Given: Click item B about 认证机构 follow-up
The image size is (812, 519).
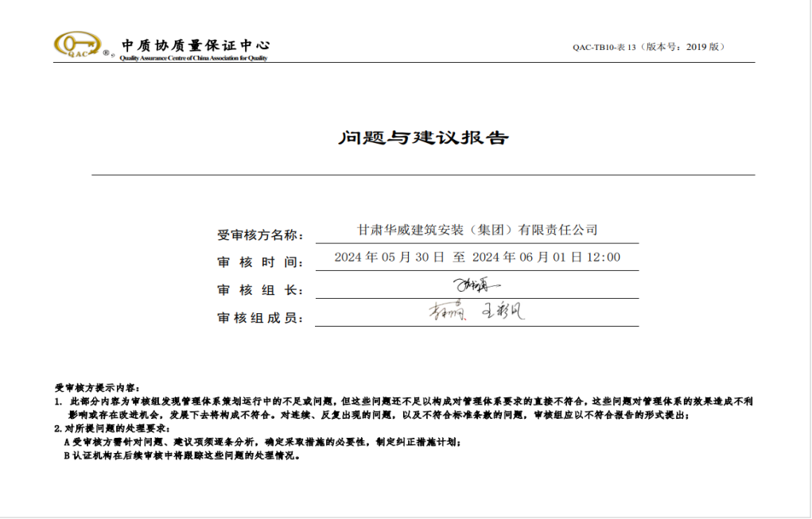Looking at the screenshot, I should (x=183, y=456).
